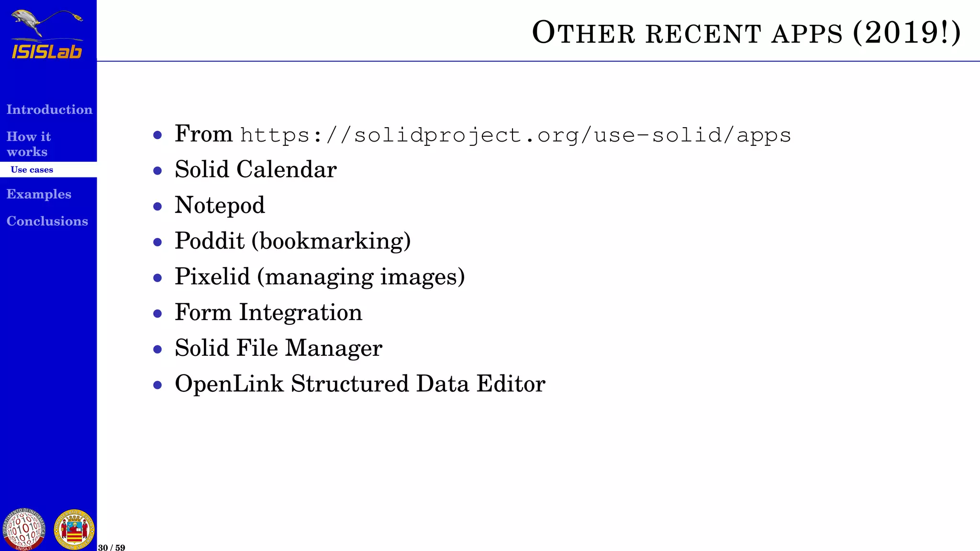This screenshot has height=551, width=980.
Task: Select the Poddit (bookmarking) entry
Action: point(292,241)
